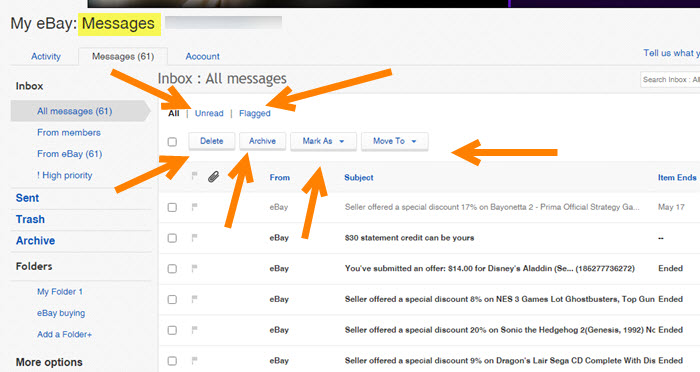
Task: Go to the Account tab
Action: tap(202, 56)
